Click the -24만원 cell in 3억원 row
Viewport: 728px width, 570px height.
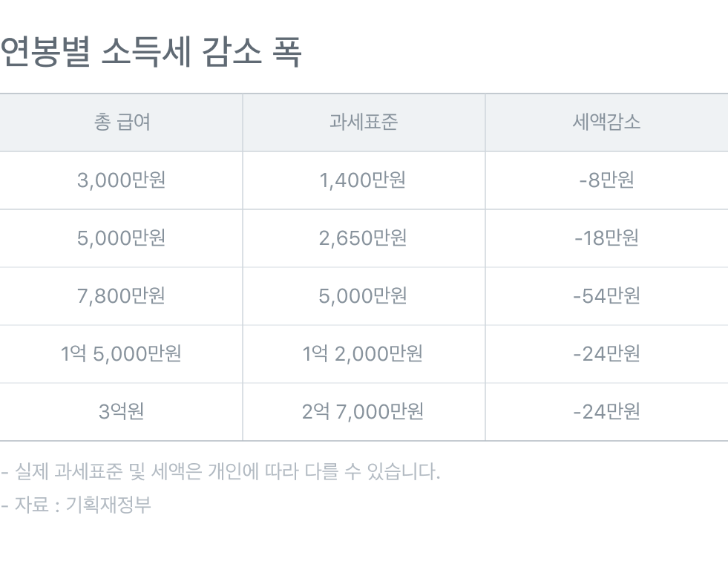pos(606,412)
